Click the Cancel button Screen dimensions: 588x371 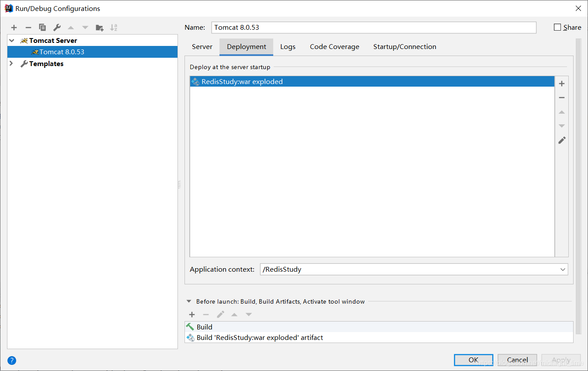point(517,360)
